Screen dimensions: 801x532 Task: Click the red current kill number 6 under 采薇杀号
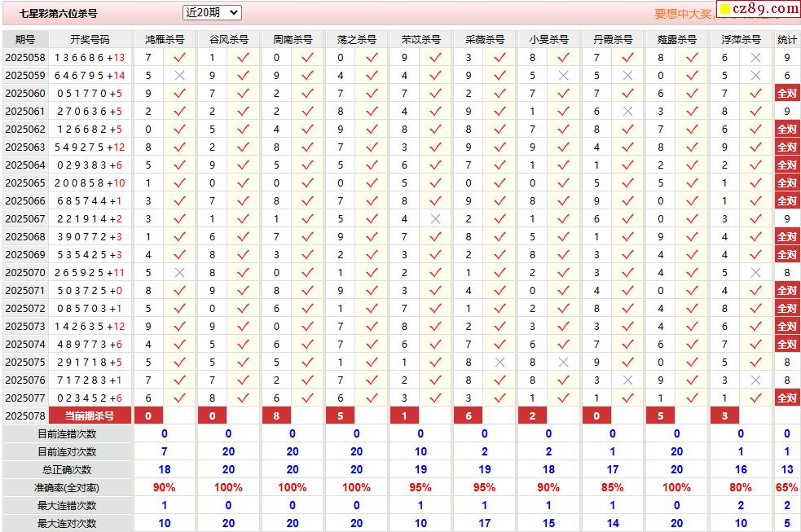coord(469,416)
